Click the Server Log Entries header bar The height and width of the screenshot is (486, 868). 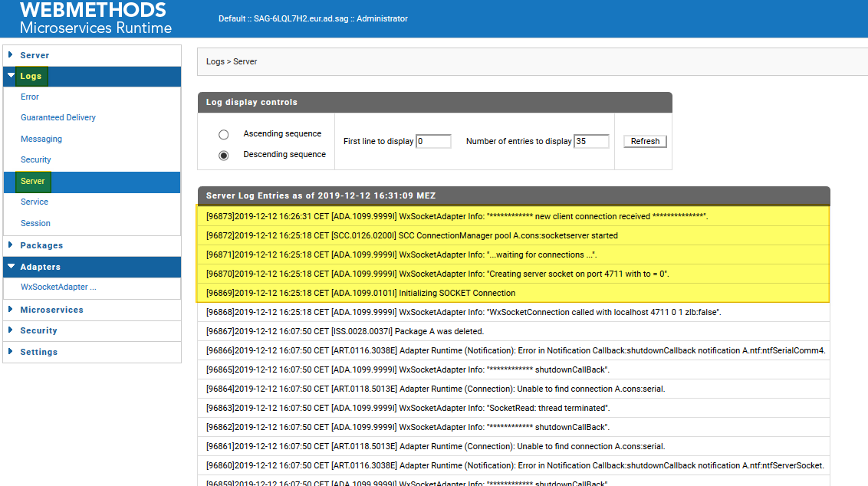514,196
